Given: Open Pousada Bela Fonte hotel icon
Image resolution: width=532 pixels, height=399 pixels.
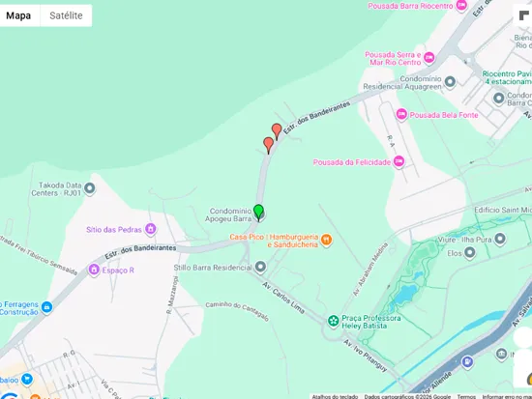Looking at the screenshot, I should pyautogui.click(x=401, y=114).
